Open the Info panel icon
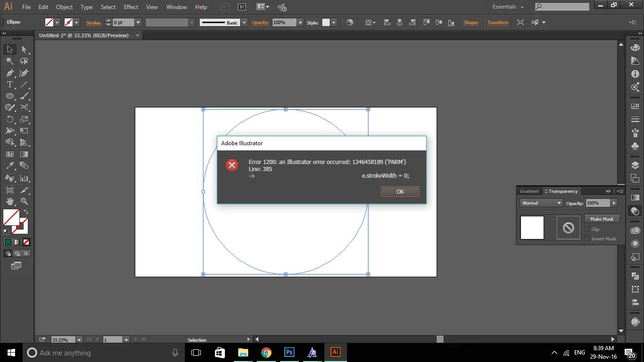The height and width of the screenshot is (362, 644). click(635, 74)
